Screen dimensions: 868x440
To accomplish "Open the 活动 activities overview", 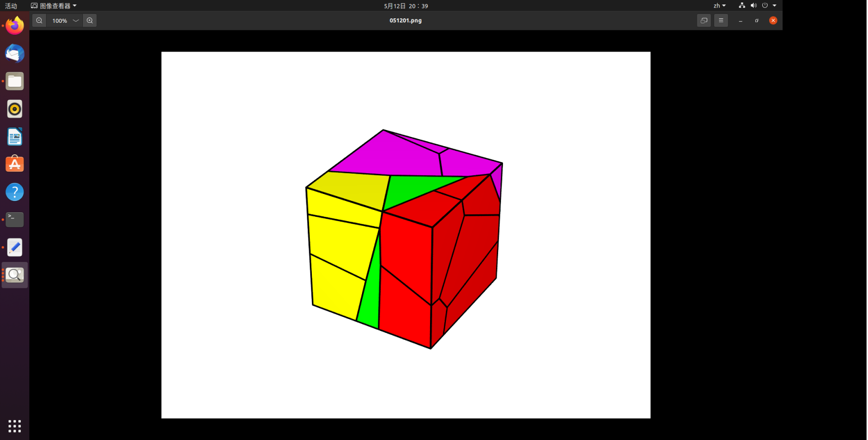I will tap(11, 6).
